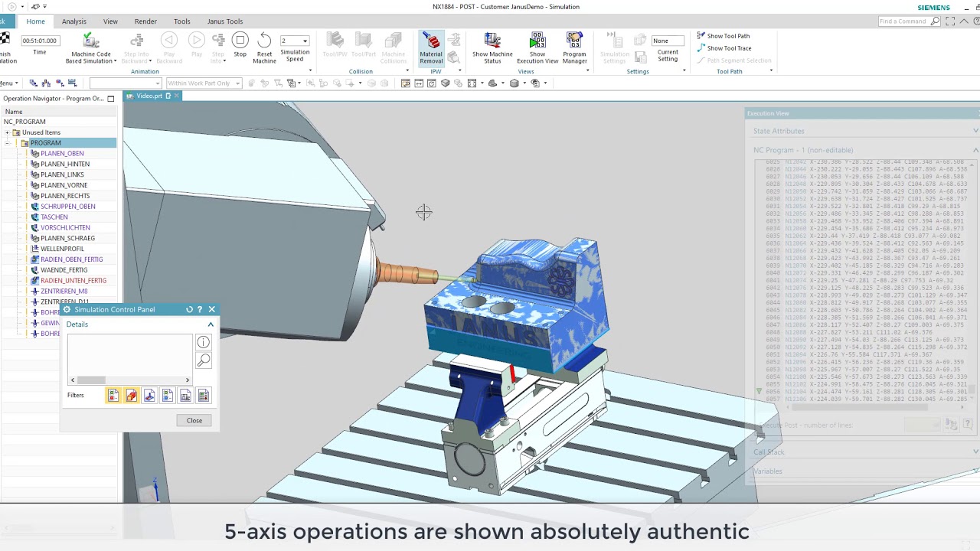Viewport: 980px width, 551px height.
Task: Select the TASCHEN operation
Action: [x=54, y=217]
